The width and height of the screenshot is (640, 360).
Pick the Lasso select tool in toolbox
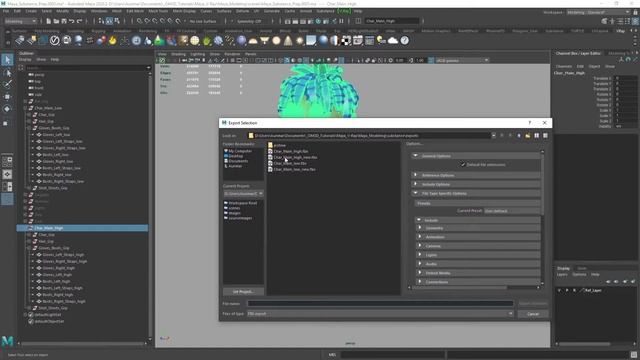click(7, 73)
